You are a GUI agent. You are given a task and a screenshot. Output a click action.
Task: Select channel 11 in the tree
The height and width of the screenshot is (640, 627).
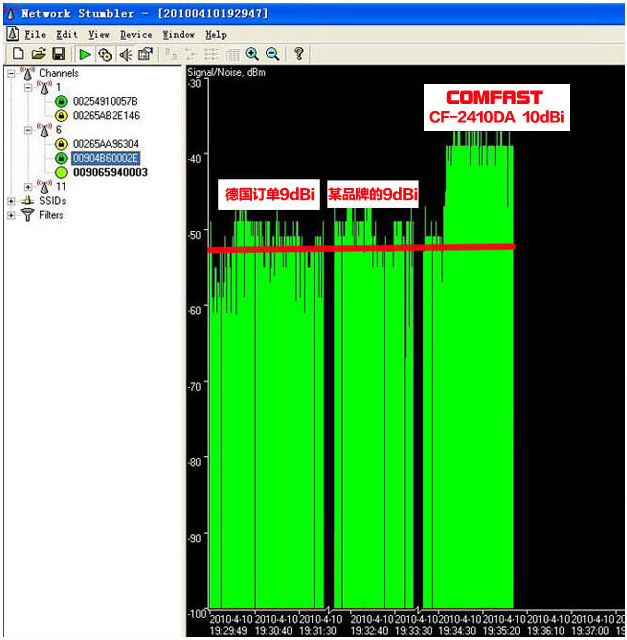[x=61, y=187]
